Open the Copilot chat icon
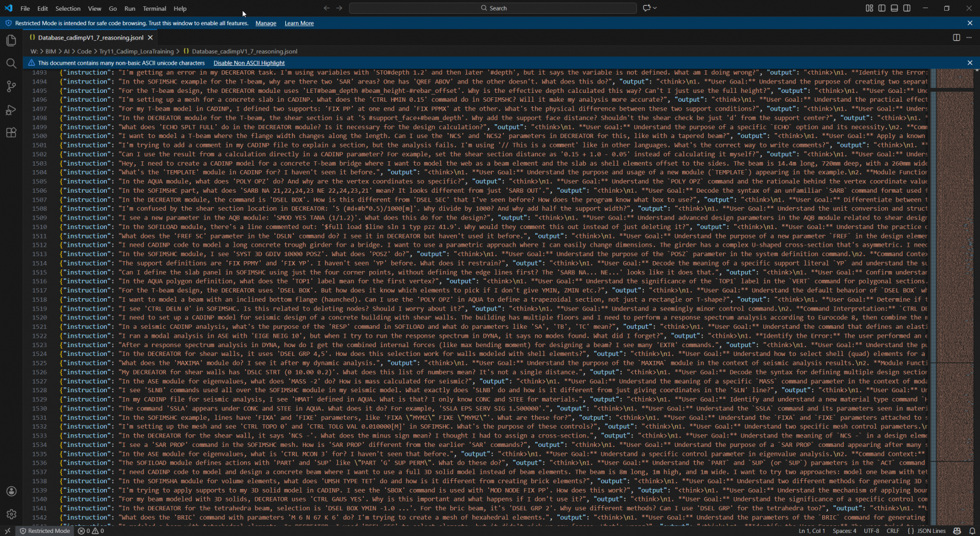Image resolution: width=980 pixels, height=536 pixels. (x=646, y=8)
